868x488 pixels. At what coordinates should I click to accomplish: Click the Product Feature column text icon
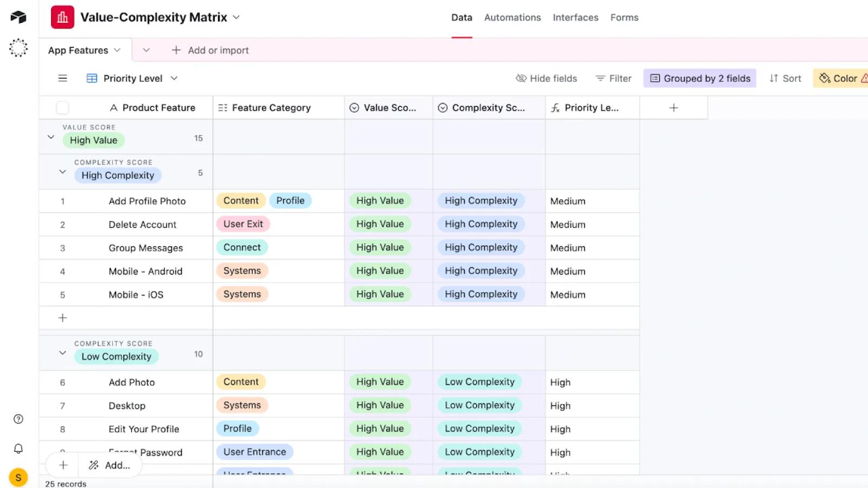click(x=113, y=107)
